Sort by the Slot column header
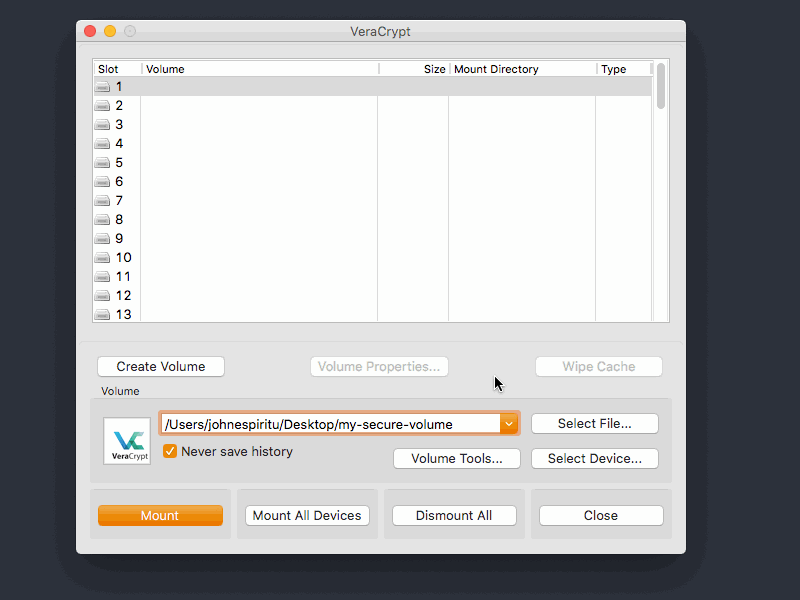The height and width of the screenshot is (600, 800). pos(117,69)
